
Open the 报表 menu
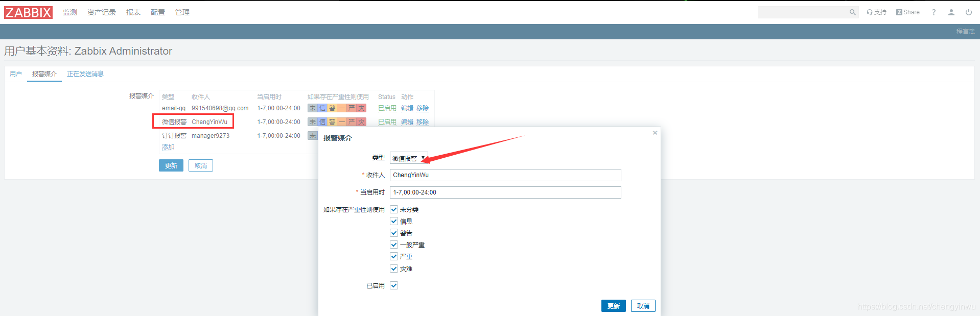coord(133,12)
